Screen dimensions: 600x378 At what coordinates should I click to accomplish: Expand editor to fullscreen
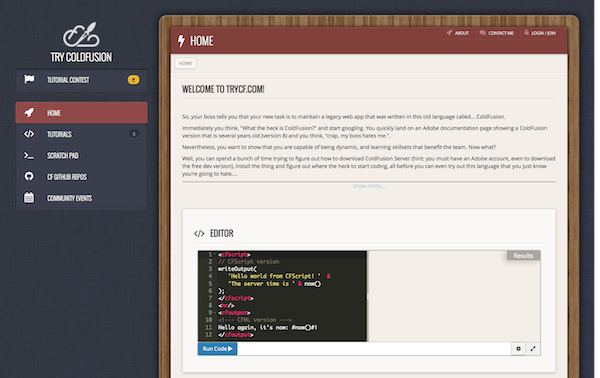point(533,349)
